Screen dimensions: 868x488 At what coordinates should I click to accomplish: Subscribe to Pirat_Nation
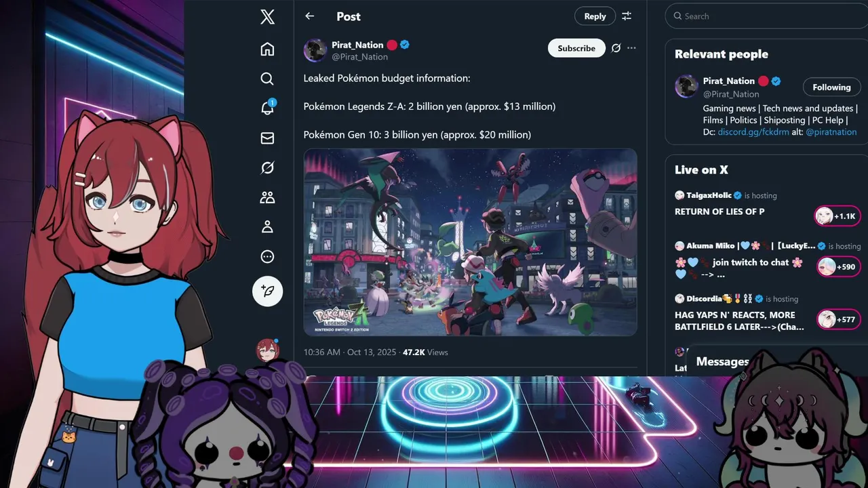(576, 48)
